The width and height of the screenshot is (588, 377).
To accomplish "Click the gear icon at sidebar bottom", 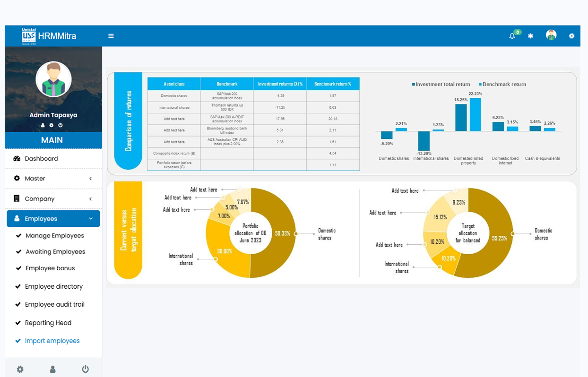I will pyautogui.click(x=20, y=369).
